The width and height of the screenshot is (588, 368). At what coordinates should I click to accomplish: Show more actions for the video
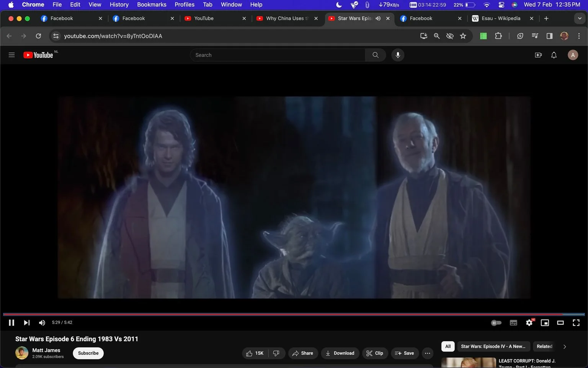(428, 353)
